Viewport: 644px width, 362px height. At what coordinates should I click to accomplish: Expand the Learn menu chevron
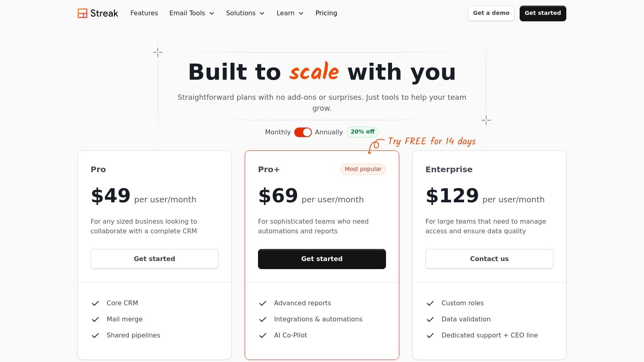click(301, 13)
